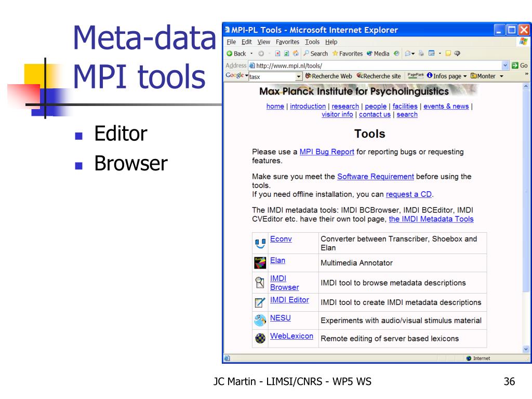
Task: Open the Tools menu
Action: coord(312,42)
